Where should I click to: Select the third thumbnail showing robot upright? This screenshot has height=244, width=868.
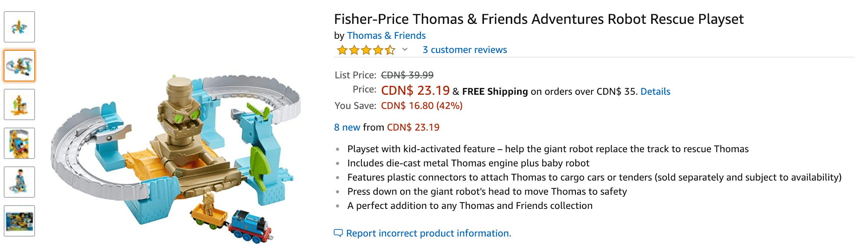pyautogui.click(x=19, y=104)
